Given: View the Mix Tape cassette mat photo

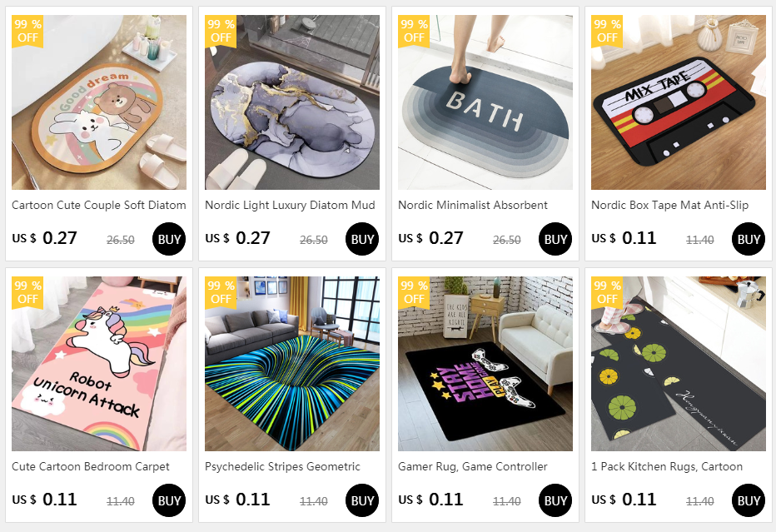Looking at the screenshot, I should tap(678, 102).
